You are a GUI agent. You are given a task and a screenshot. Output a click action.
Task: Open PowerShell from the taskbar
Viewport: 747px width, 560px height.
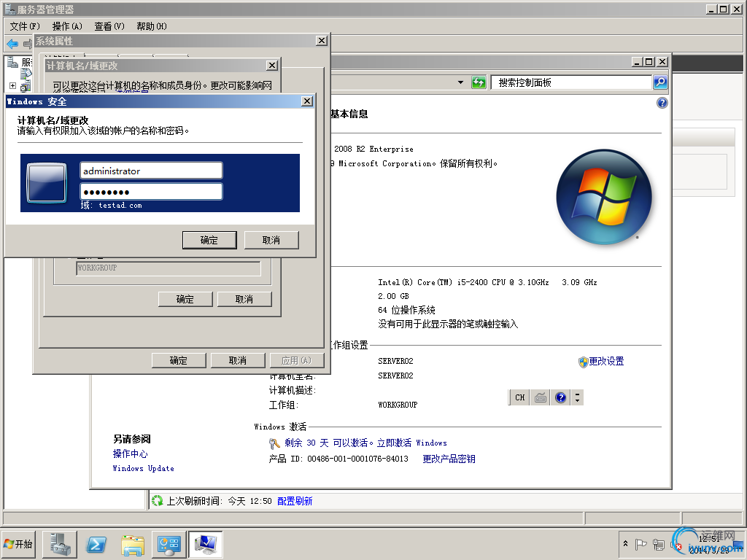tap(96, 544)
